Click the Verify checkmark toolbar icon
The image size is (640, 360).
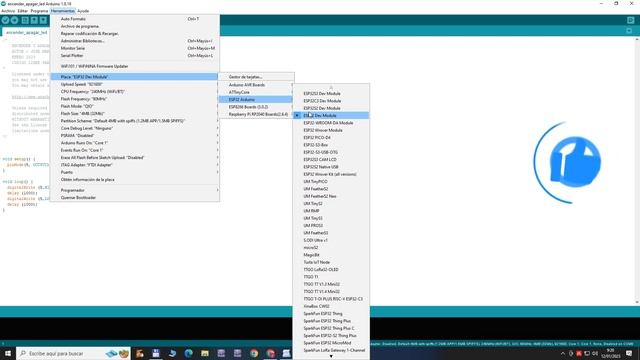click(5, 20)
